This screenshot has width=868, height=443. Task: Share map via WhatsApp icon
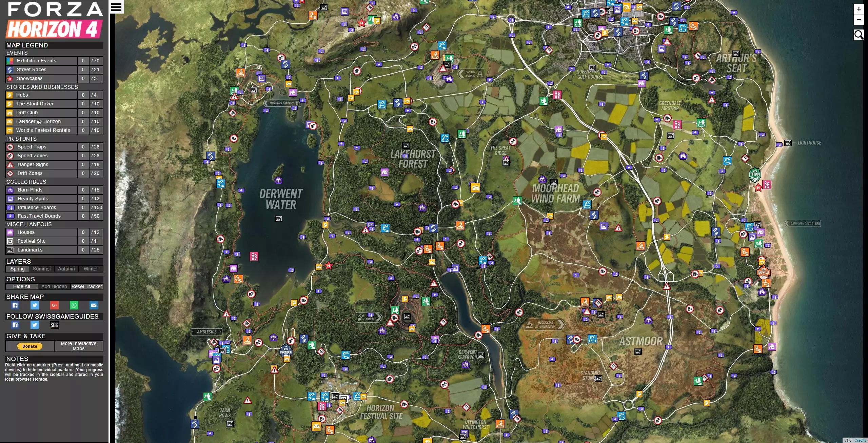[74, 305]
